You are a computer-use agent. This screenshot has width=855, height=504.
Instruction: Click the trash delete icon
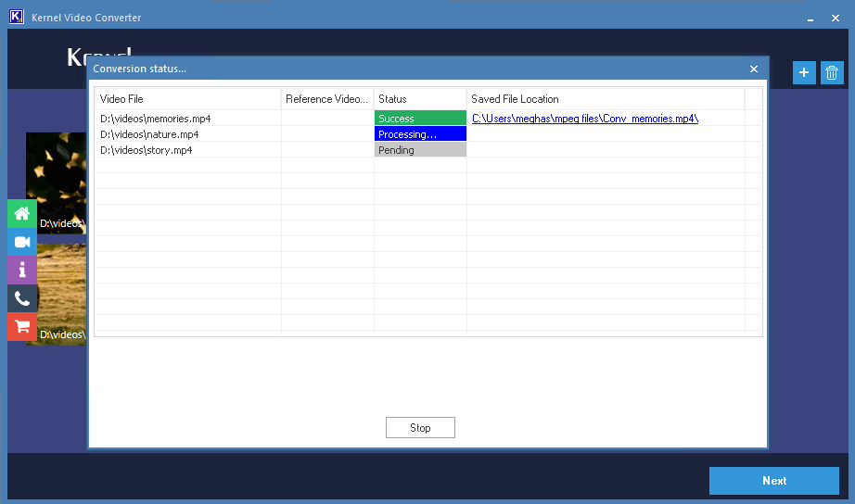tap(832, 72)
